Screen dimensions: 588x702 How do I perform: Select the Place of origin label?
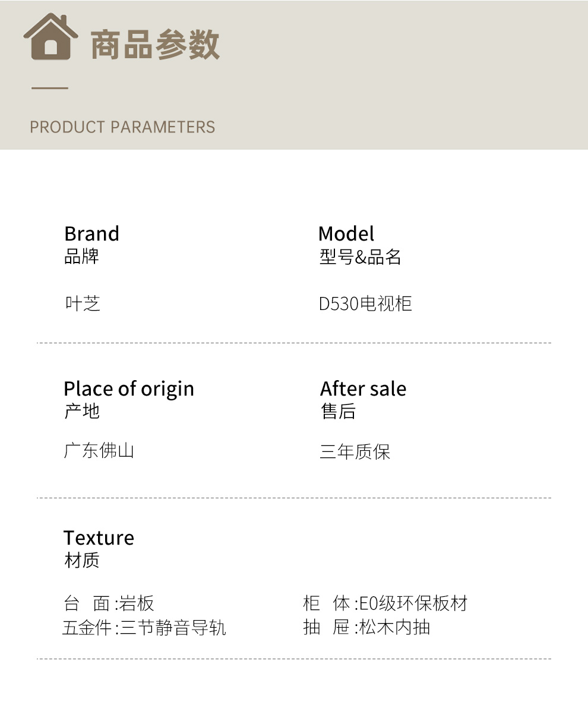pyautogui.click(x=129, y=388)
